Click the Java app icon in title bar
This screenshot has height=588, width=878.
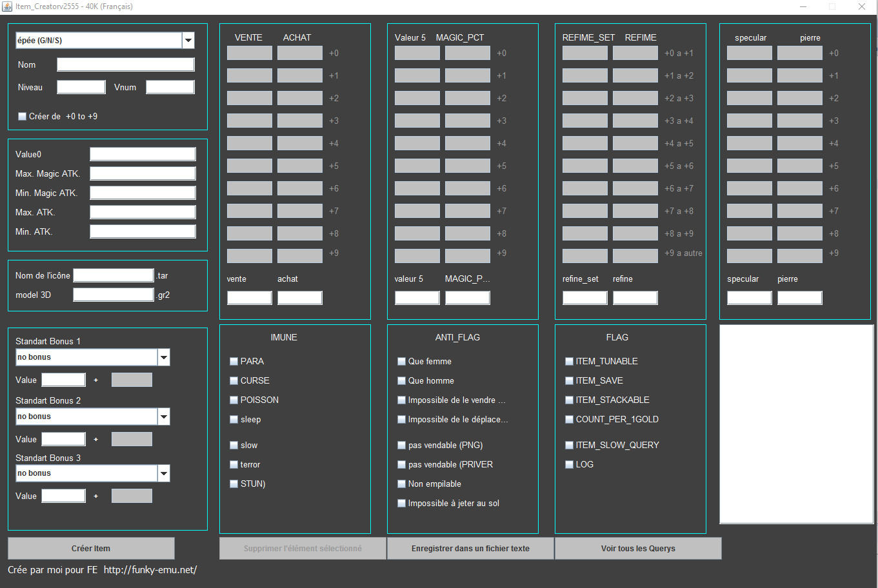click(x=7, y=6)
